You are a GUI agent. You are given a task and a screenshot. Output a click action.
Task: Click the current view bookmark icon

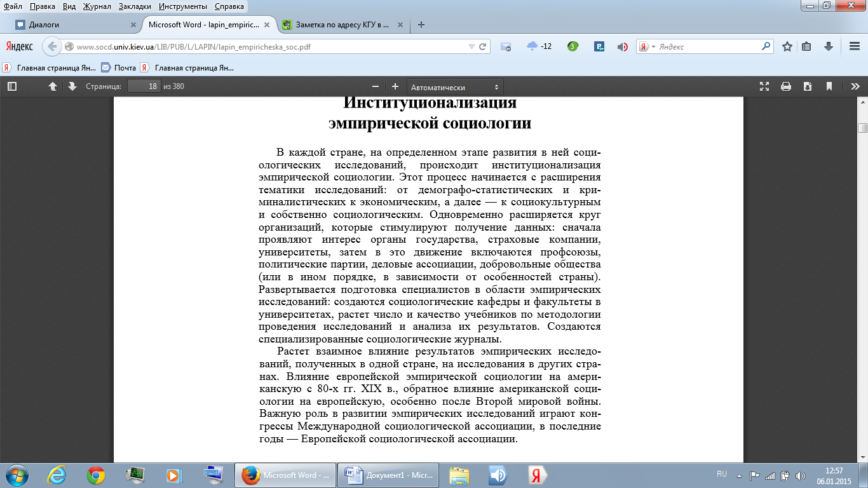click(829, 86)
